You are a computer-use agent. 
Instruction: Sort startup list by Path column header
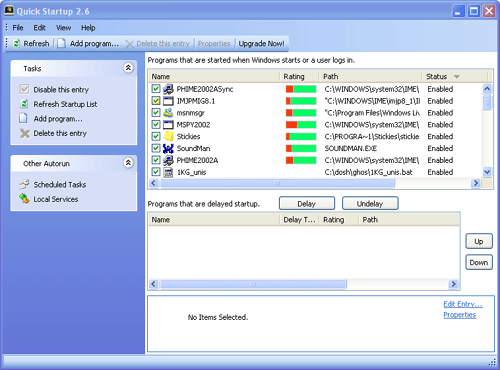click(371, 77)
